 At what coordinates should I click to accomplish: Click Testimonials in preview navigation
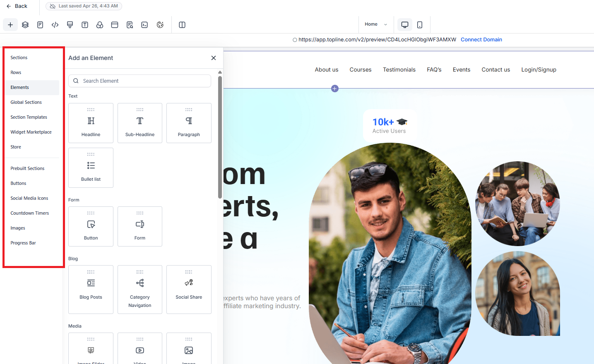(399, 70)
